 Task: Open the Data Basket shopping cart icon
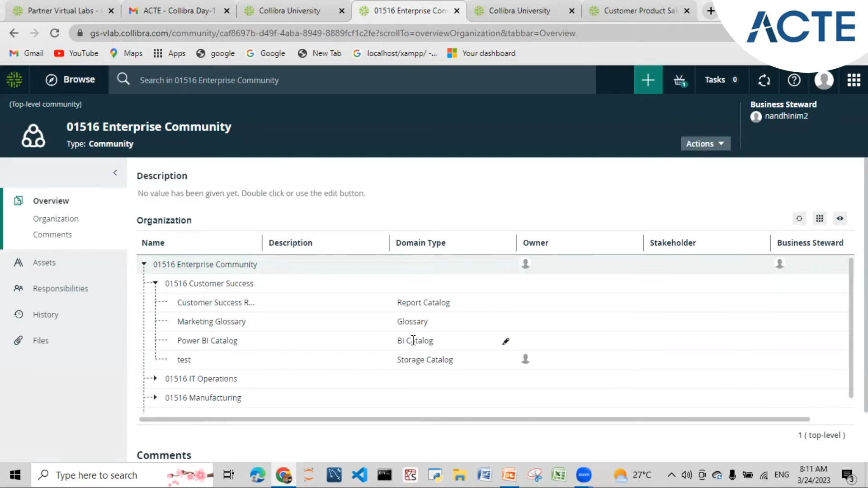point(680,80)
